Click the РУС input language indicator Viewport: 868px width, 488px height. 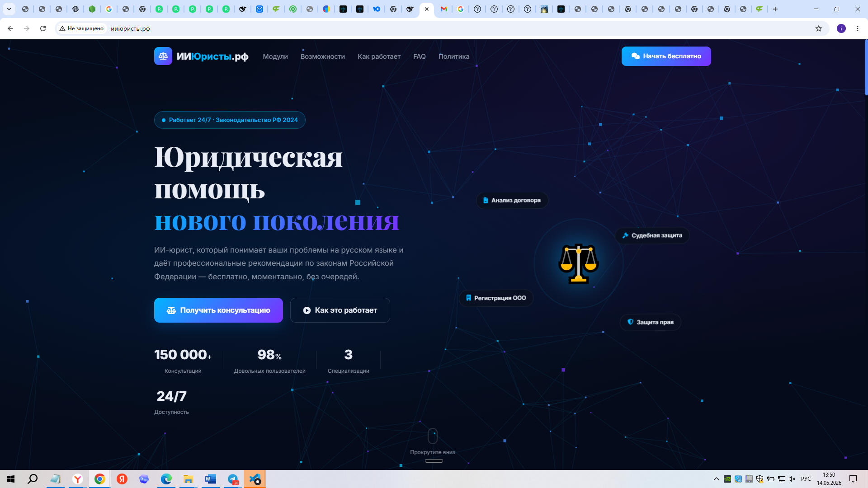pos(806,479)
